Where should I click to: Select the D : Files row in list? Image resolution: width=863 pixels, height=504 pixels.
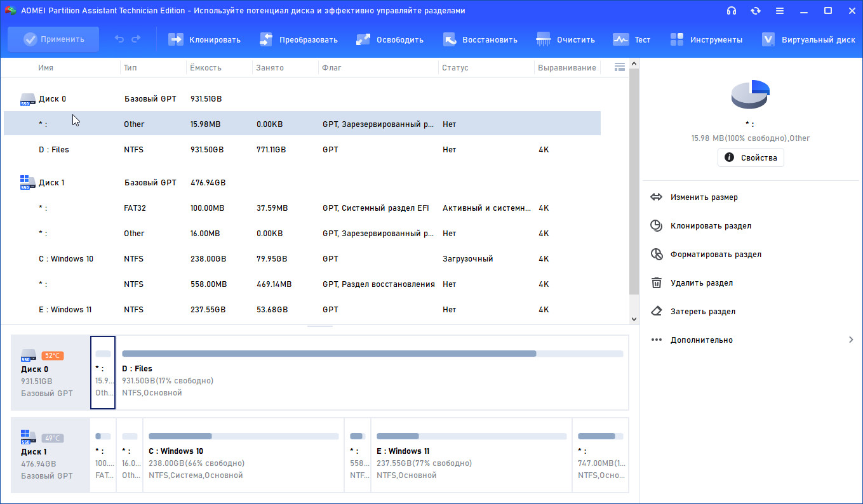(x=54, y=150)
